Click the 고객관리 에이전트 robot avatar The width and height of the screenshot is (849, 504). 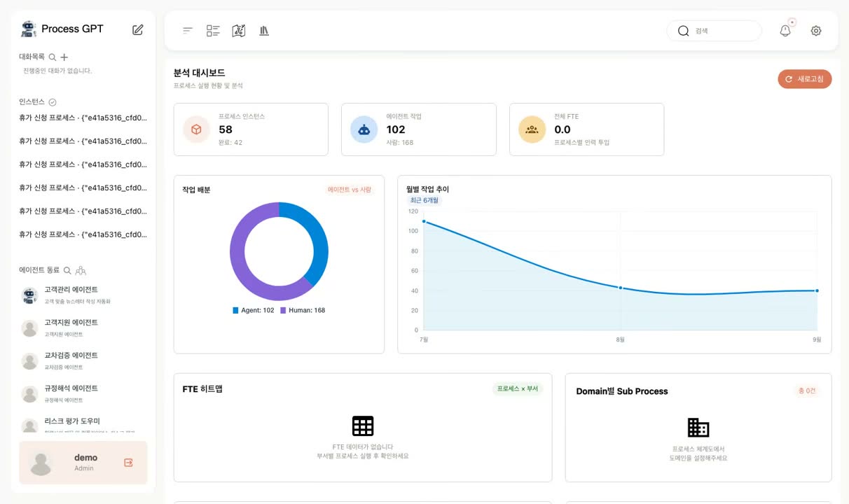click(x=29, y=295)
